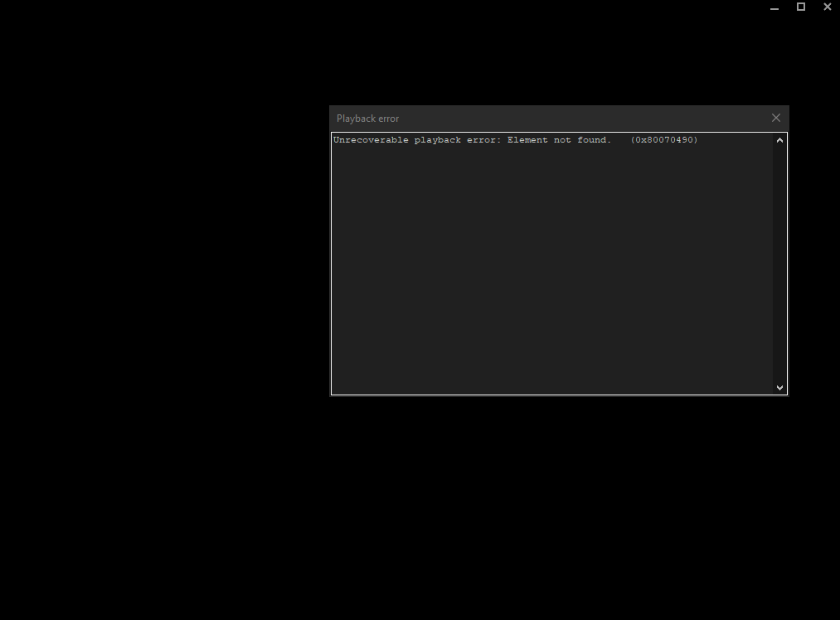Click the Playback error title bar text
This screenshot has width=840, height=620.
[367, 119]
